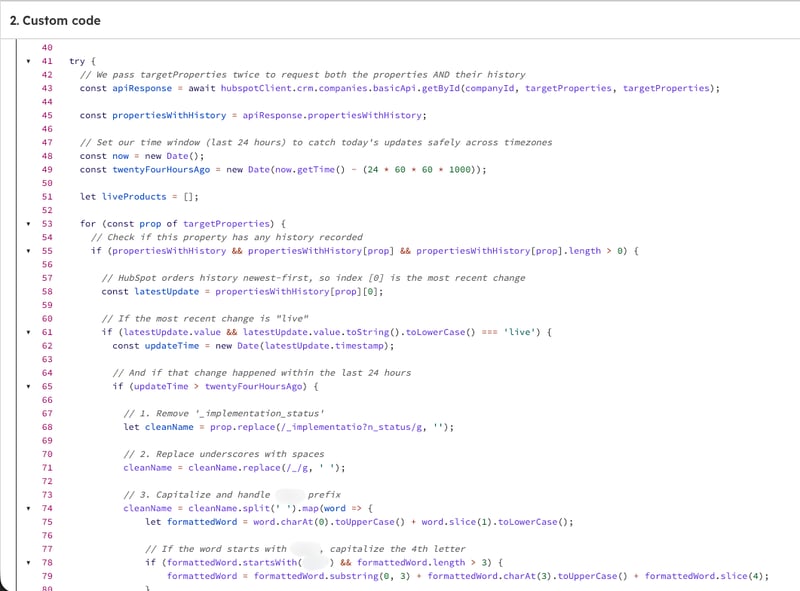Click comment 'And if that change happened within the last 24 hours'
Image resolution: width=800 pixels, height=591 pixels.
point(262,373)
